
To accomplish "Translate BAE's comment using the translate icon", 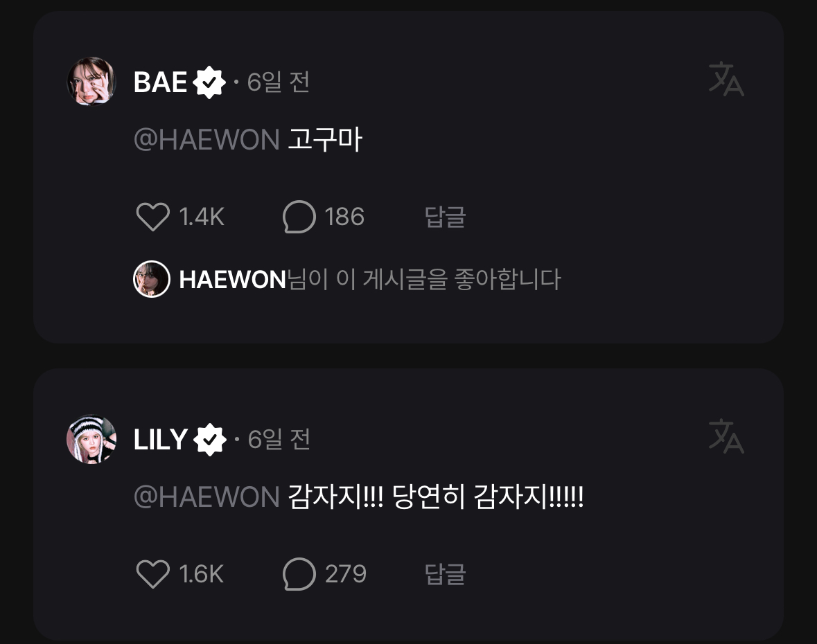I will click(x=726, y=79).
